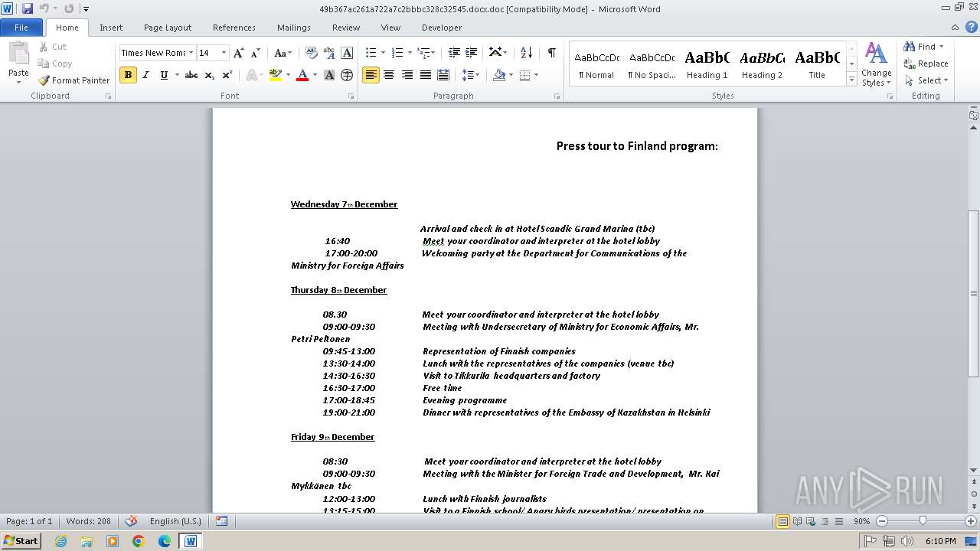Apply Heading 1 style

click(707, 64)
